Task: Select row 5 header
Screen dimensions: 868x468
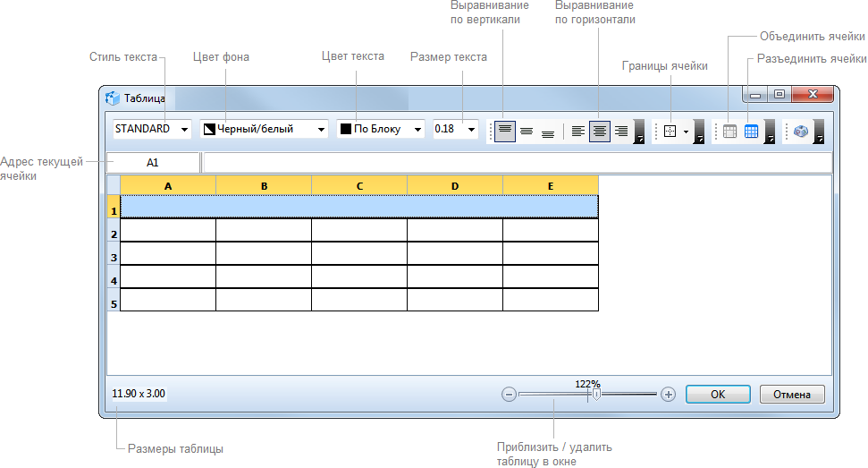Action: tap(114, 300)
